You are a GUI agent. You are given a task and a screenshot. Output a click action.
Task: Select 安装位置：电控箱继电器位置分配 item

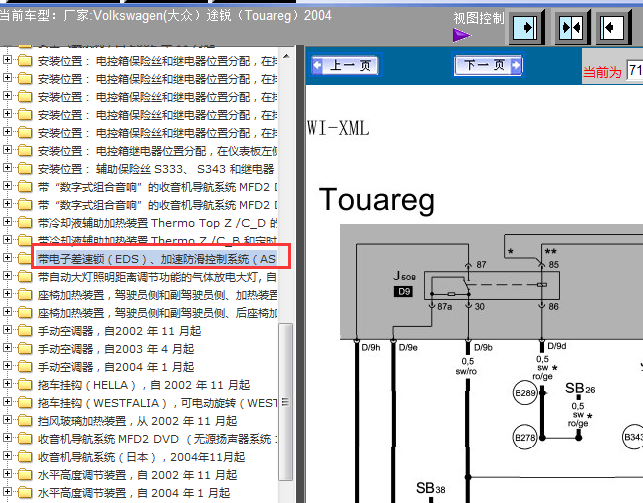157,151
